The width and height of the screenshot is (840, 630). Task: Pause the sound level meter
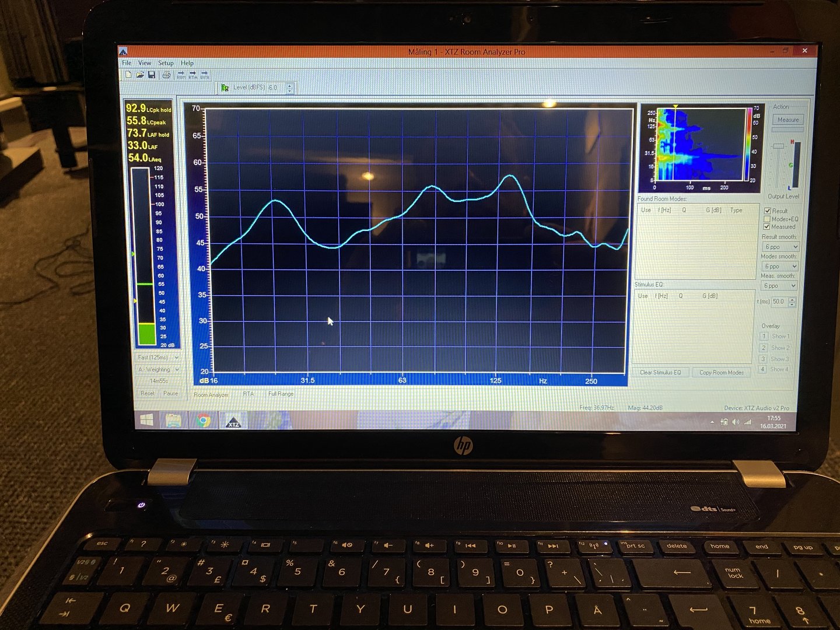pos(170,393)
